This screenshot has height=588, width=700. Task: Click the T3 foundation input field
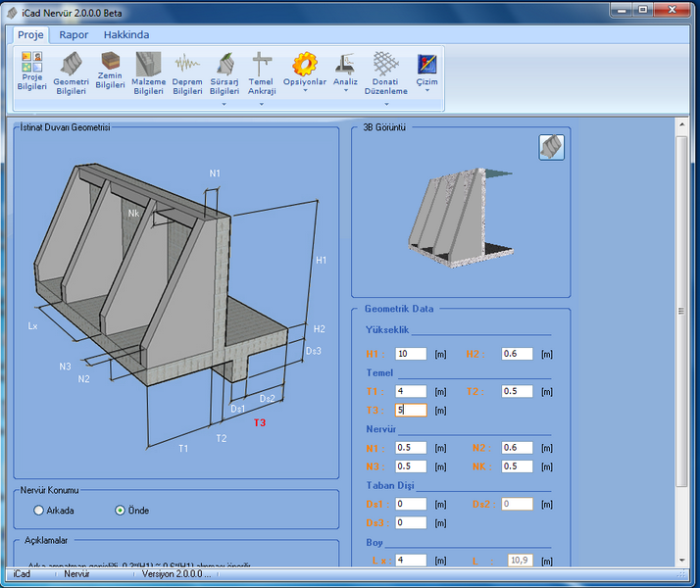click(x=411, y=410)
